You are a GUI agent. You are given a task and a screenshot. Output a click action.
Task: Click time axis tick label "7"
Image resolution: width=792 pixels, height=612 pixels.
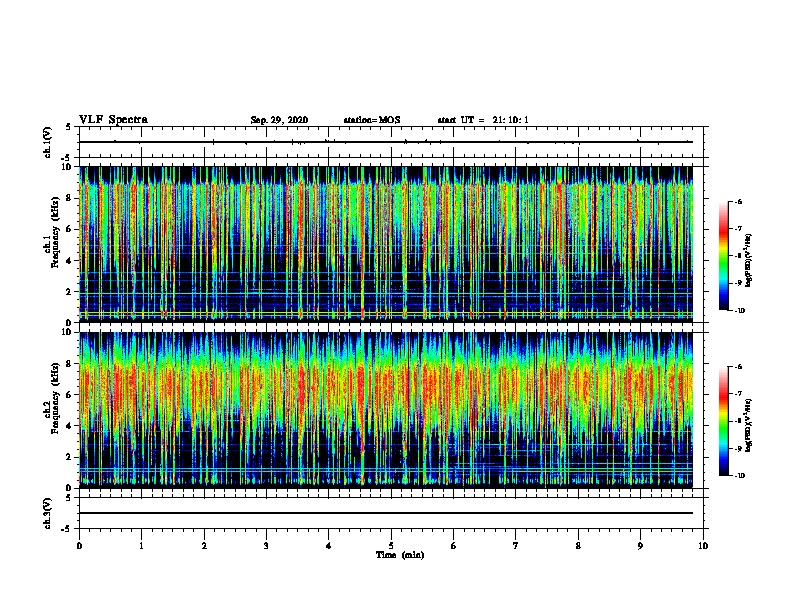(x=516, y=546)
